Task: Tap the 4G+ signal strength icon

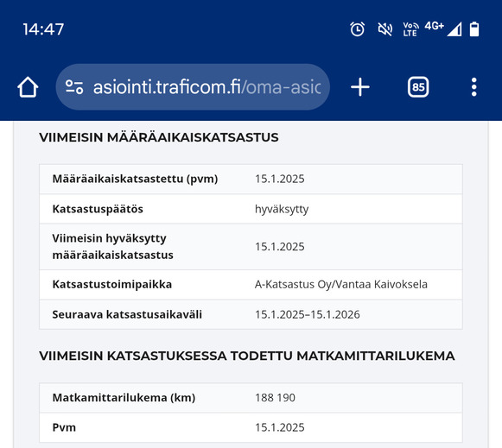Action: [443, 29]
